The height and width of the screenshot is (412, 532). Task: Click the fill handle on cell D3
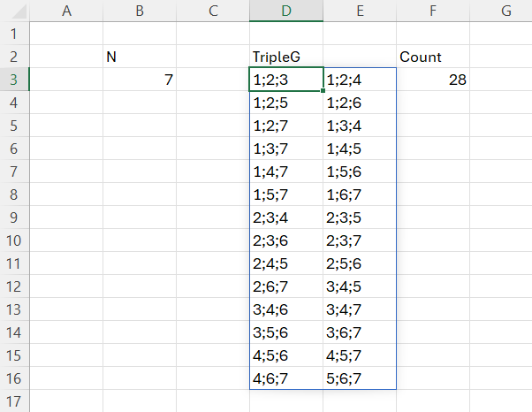coord(323,90)
